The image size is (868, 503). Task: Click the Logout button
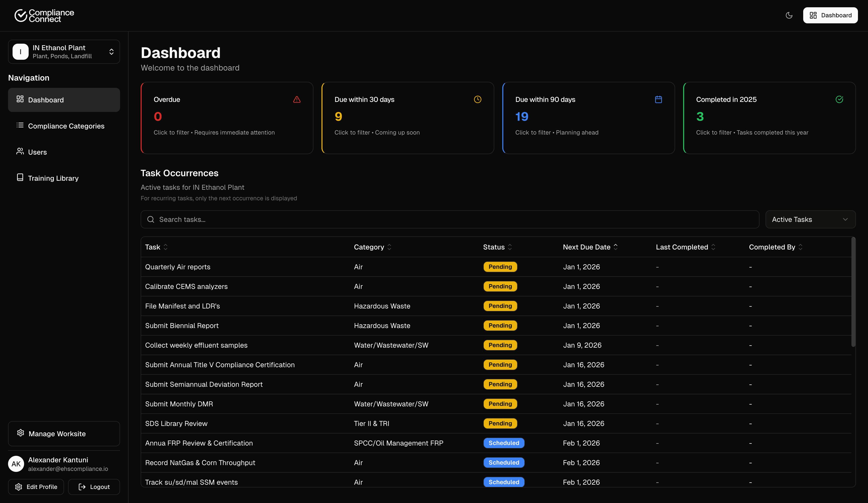coord(94,487)
